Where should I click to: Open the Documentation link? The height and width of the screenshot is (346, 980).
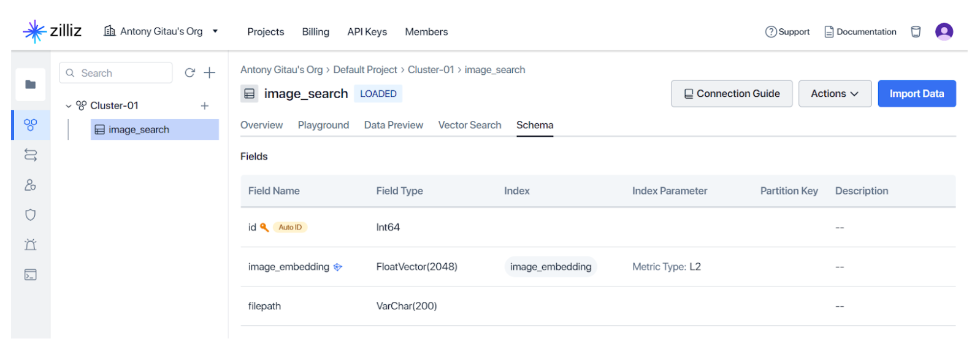click(x=860, y=32)
